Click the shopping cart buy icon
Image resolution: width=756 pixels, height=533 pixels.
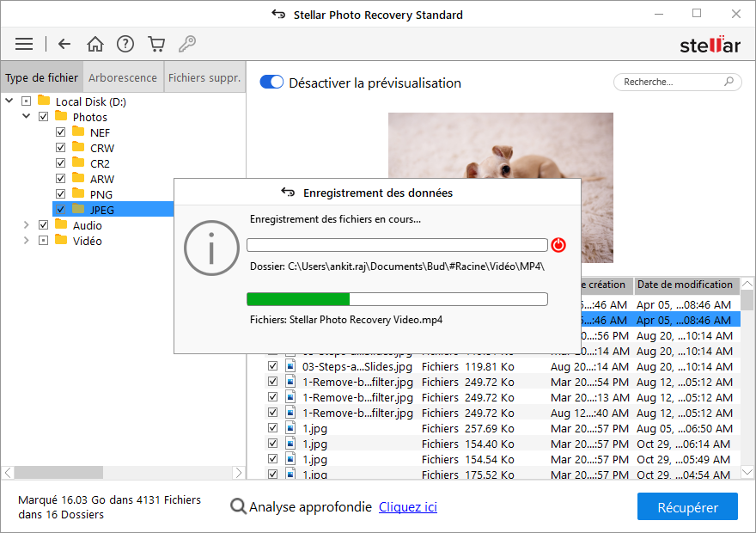(x=156, y=44)
